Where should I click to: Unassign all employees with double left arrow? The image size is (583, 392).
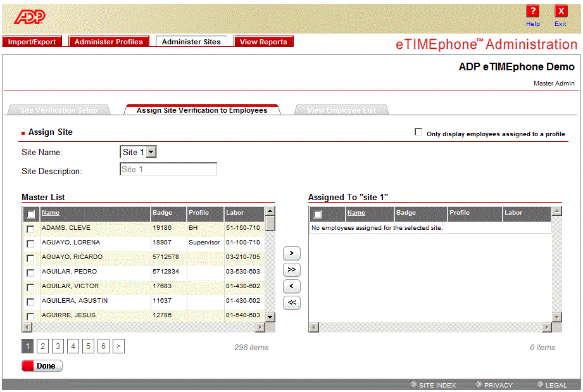point(291,302)
